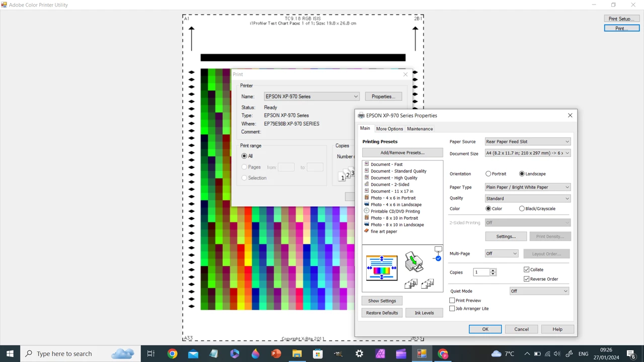Show hidden system tray icons
The height and width of the screenshot is (362, 644).
pos(526,353)
